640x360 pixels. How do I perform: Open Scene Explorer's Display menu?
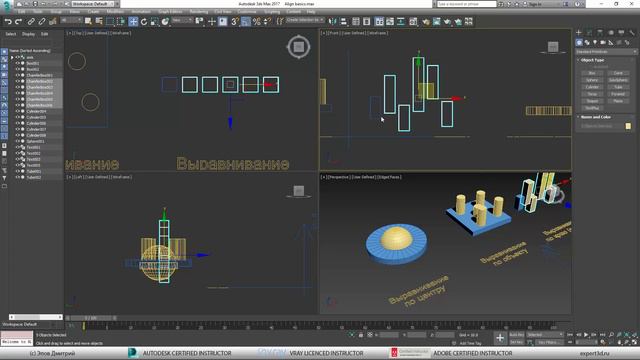pyautogui.click(x=28, y=34)
